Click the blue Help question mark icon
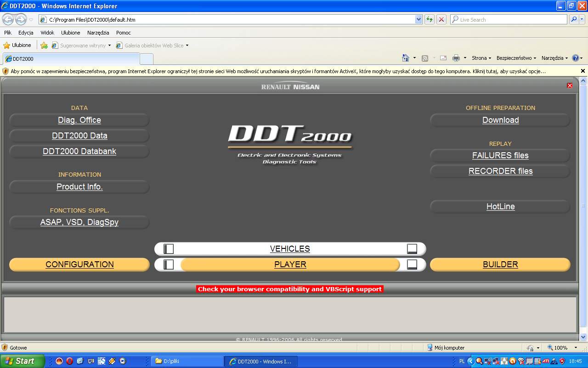The image size is (588, 368). [575, 58]
